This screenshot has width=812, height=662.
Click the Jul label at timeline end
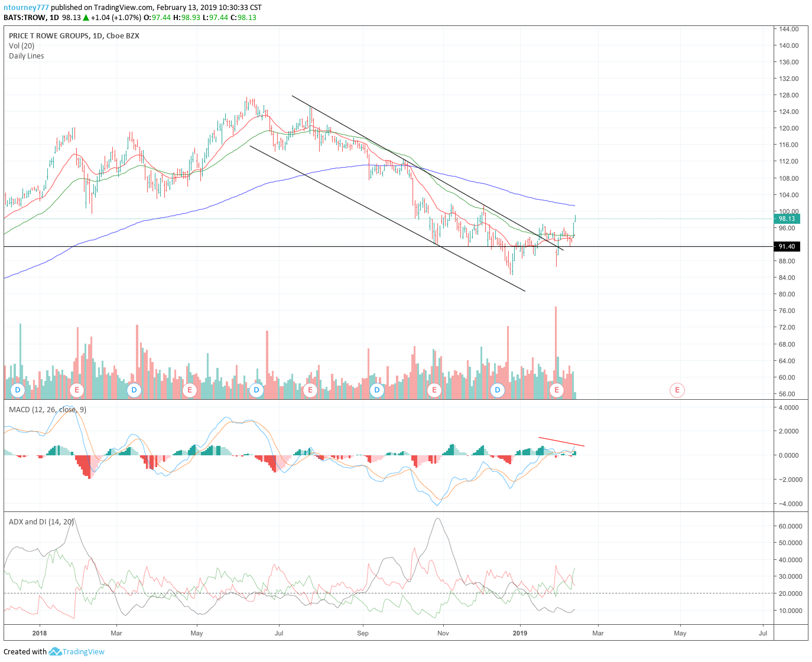click(763, 633)
